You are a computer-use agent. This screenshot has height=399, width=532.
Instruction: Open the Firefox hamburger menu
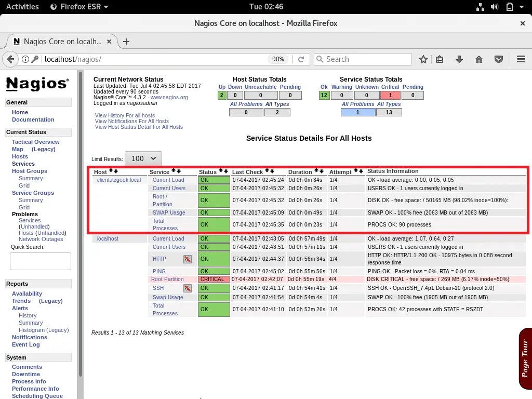[x=521, y=59]
